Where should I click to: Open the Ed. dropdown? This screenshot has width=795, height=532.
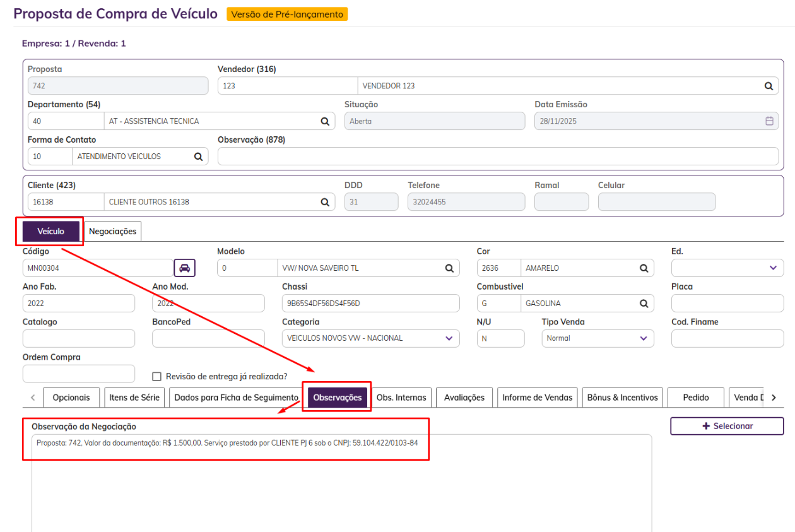(x=727, y=268)
